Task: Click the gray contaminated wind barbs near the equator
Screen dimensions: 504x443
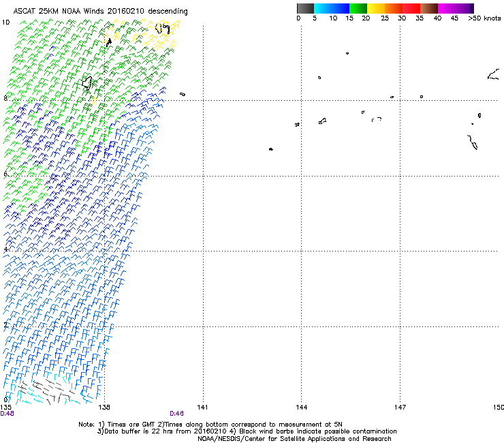Action: coord(45,390)
